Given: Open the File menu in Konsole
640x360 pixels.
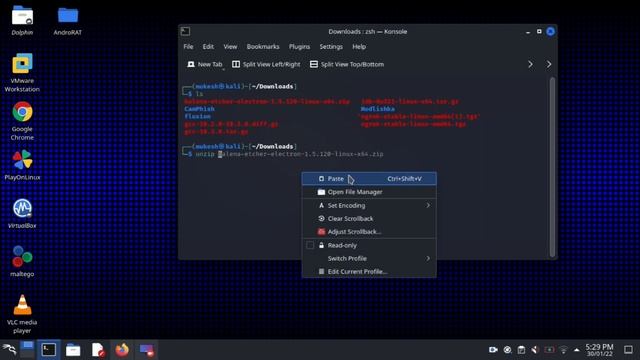Looking at the screenshot, I should point(188,47).
